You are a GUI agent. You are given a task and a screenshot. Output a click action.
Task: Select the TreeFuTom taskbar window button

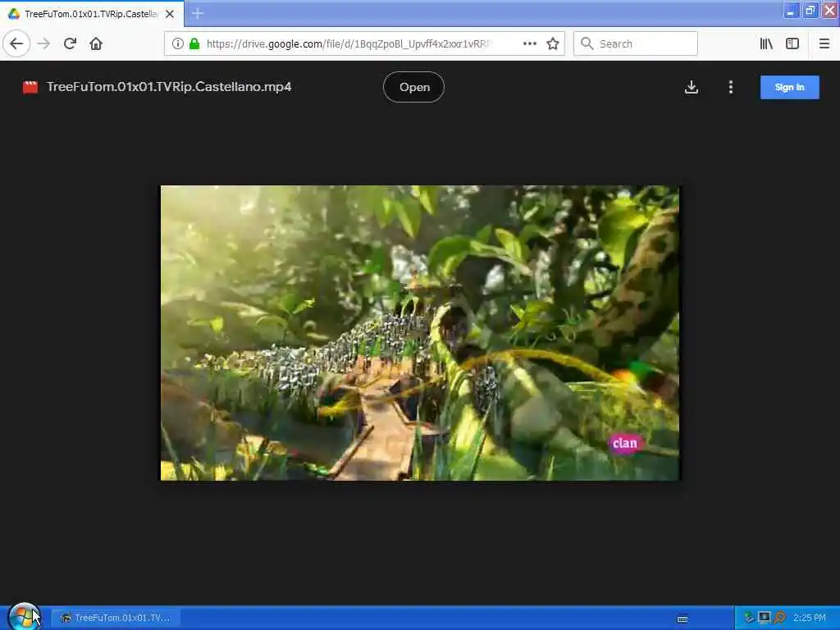coord(116,619)
